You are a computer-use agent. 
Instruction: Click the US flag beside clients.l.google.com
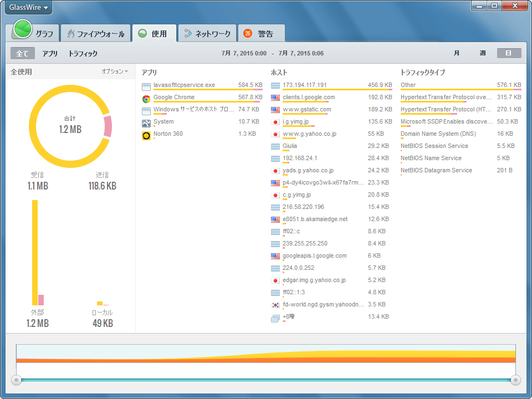pos(275,98)
